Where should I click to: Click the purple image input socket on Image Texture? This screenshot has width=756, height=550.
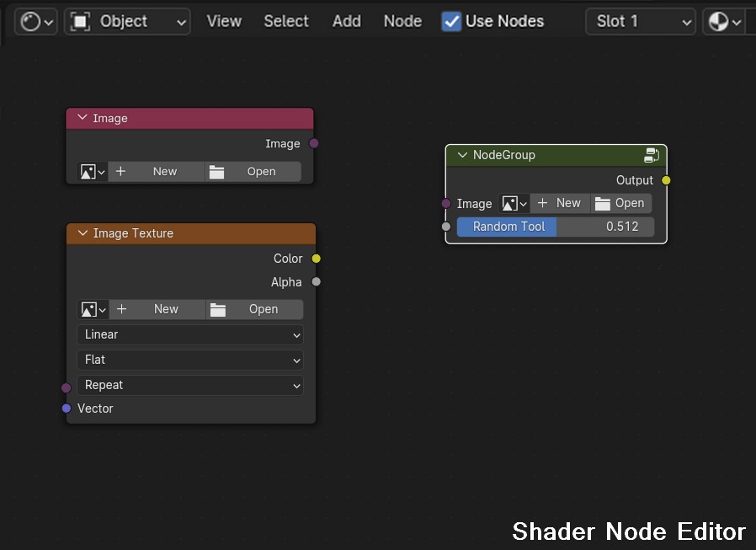coord(67,387)
